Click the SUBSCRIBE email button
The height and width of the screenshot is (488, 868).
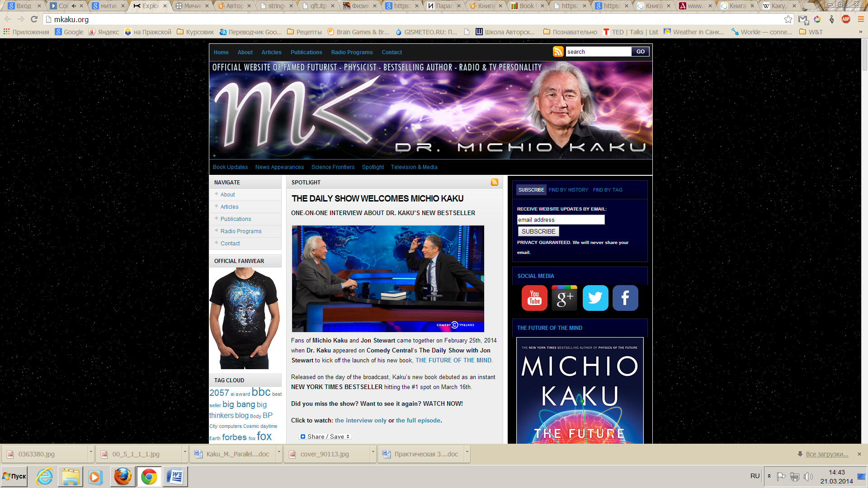[x=538, y=231]
